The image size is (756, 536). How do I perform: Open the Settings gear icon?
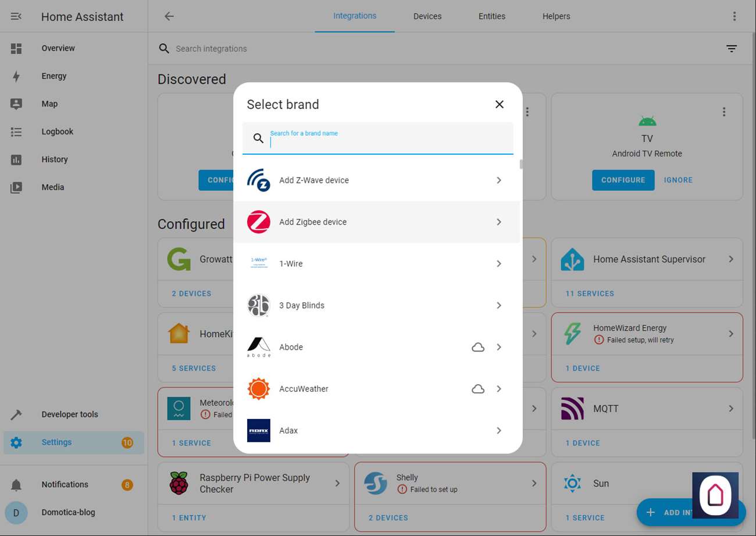click(x=16, y=442)
